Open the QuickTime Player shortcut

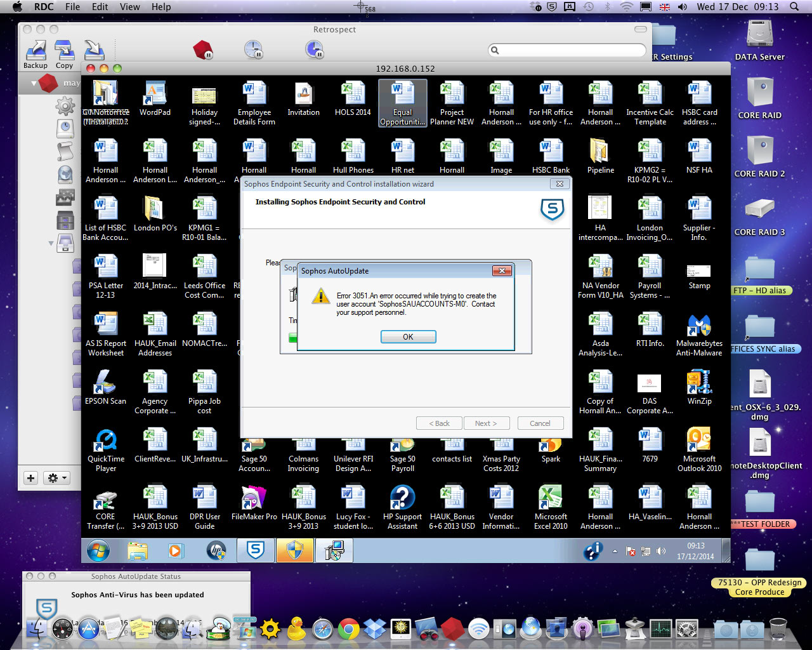(106, 450)
